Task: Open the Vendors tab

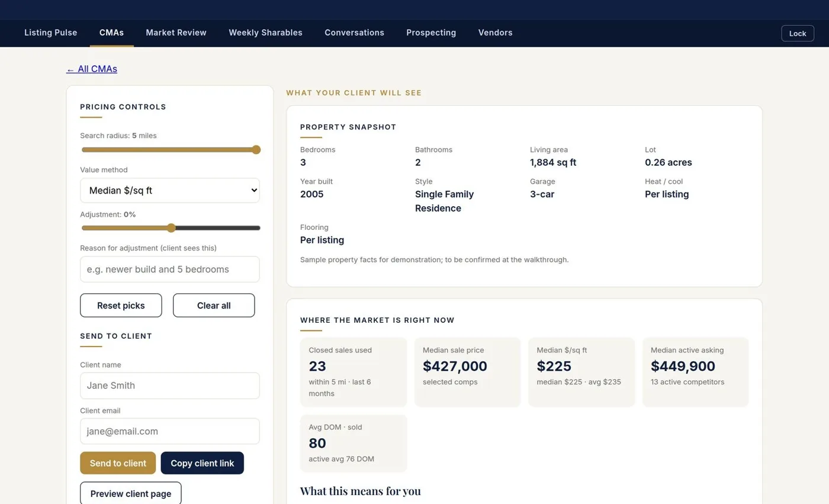Action: pos(495,33)
